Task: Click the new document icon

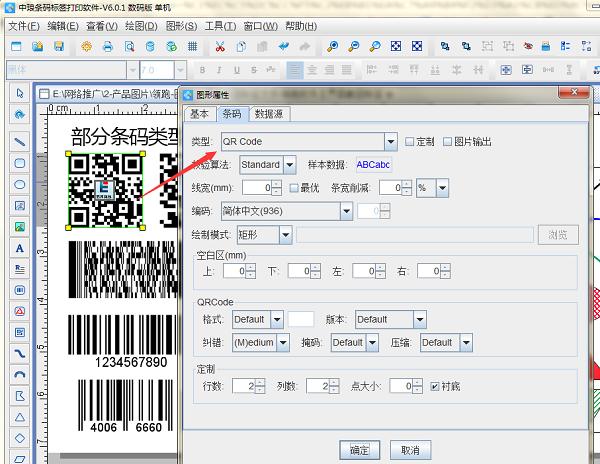Action: point(16,47)
